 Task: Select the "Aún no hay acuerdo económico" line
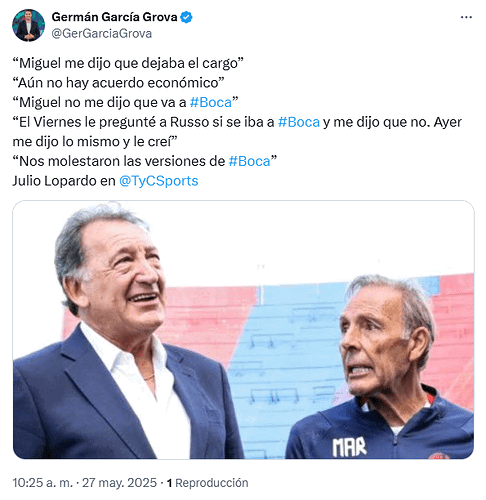118,83
